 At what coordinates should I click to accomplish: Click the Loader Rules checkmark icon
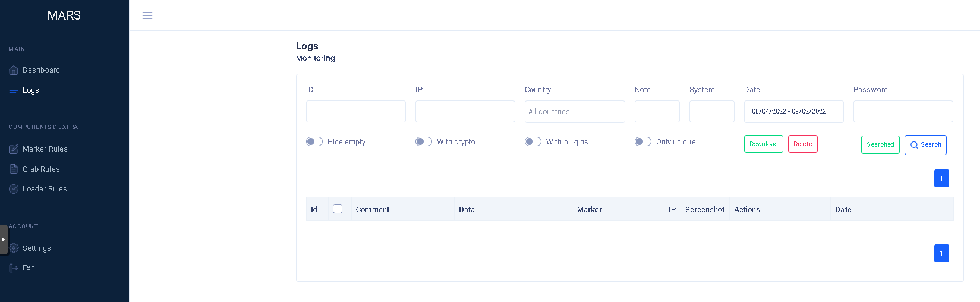[14, 189]
